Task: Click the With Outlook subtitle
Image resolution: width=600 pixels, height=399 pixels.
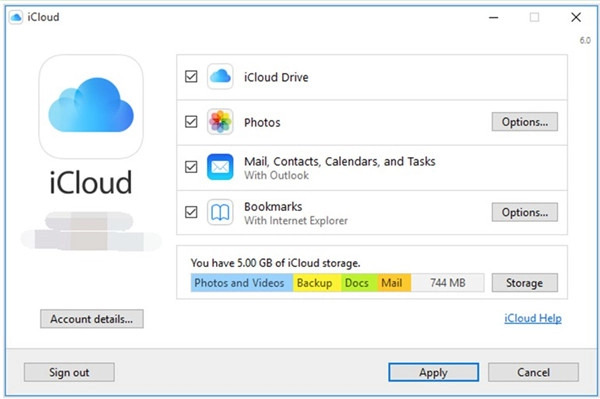Action: 277,175
